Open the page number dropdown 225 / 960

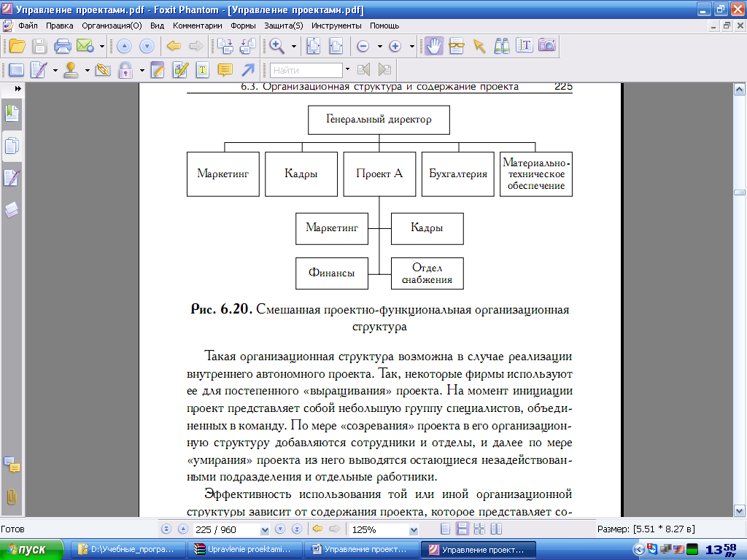point(265,529)
